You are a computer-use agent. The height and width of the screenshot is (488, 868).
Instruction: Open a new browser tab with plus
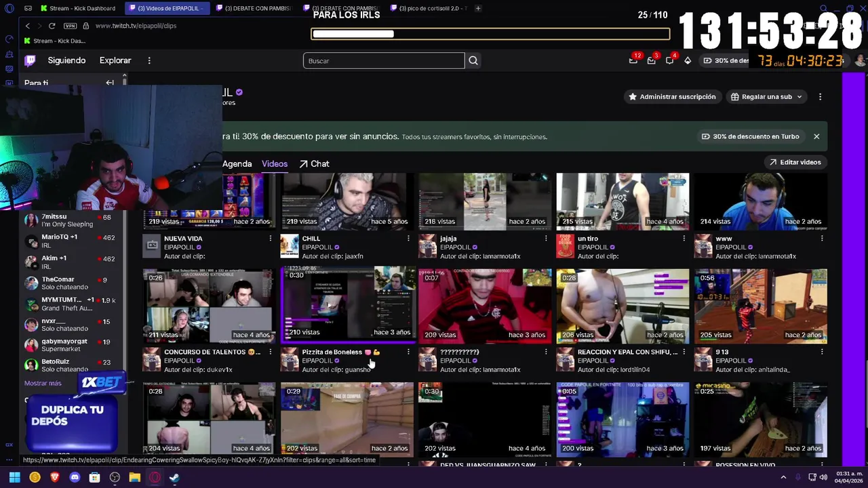(478, 8)
